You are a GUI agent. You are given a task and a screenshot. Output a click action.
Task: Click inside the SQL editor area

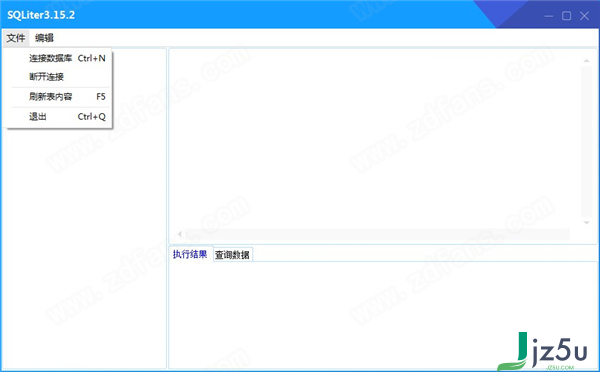[375, 138]
